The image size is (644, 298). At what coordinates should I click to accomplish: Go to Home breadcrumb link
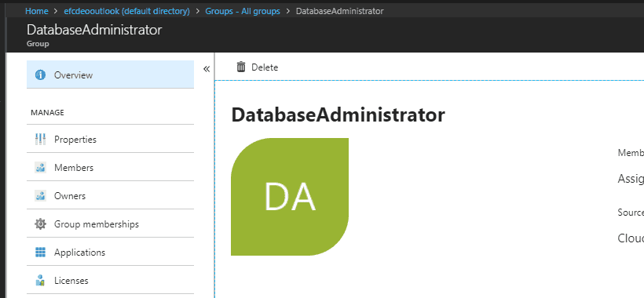pos(37,11)
